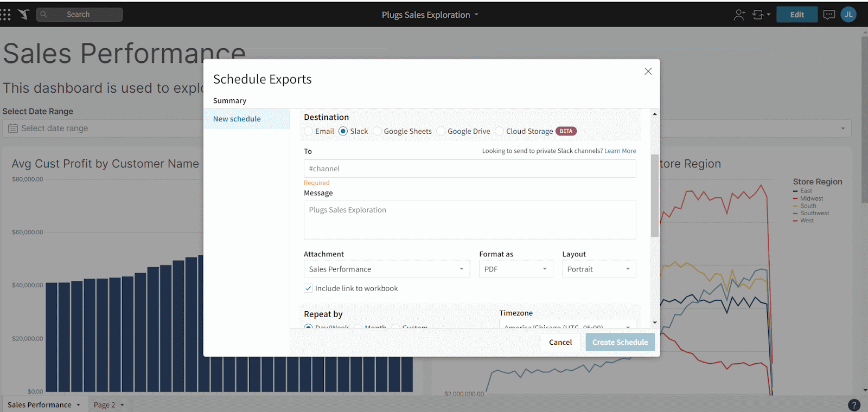
Task: Open the help question mark icon
Action: click(854, 405)
